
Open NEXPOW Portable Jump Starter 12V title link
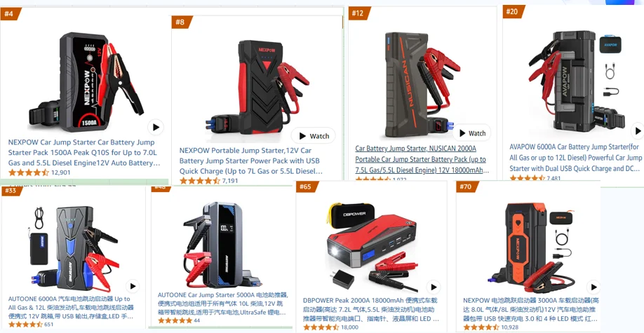pyautogui.click(x=251, y=161)
